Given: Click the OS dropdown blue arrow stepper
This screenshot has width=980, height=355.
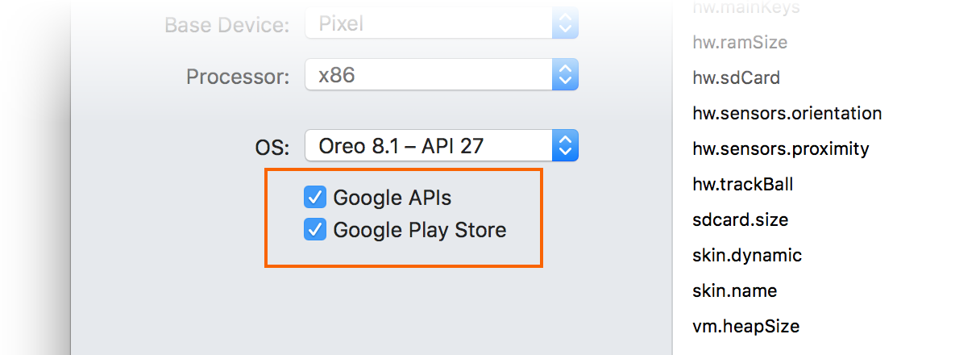Looking at the screenshot, I should [x=565, y=146].
